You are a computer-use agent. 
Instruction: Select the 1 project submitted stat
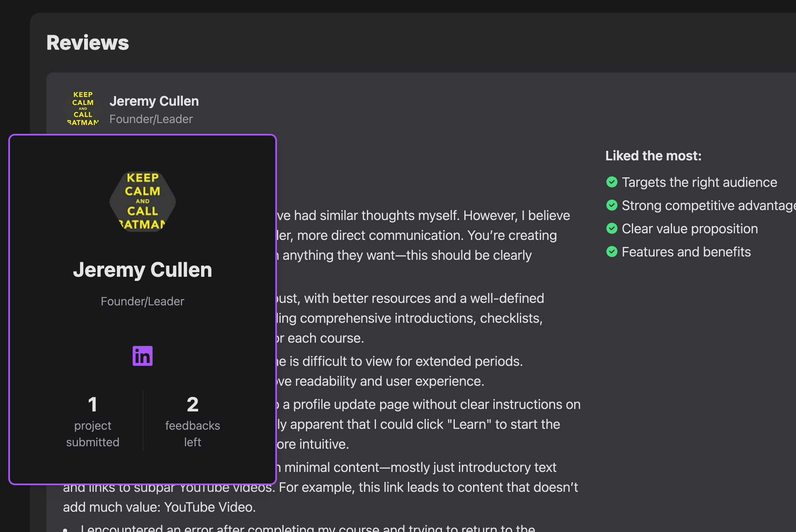point(92,421)
